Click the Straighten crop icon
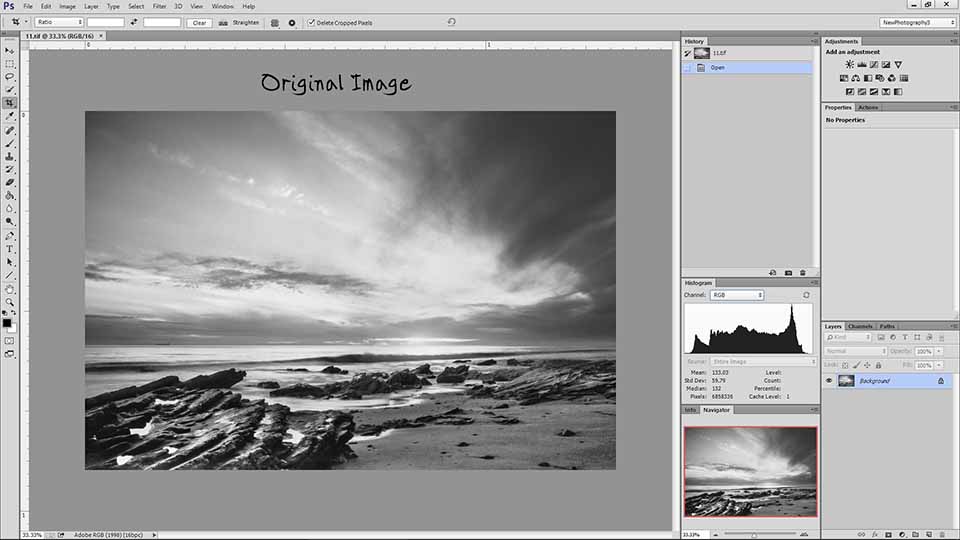The height and width of the screenshot is (540, 960). tap(223, 22)
